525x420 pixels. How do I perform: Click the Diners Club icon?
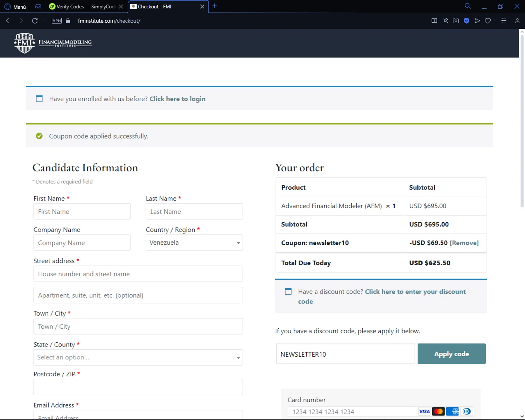click(x=467, y=412)
